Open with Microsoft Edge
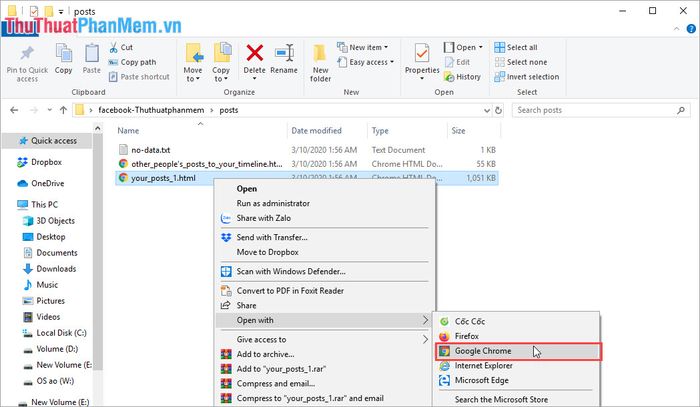 point(481,380)
